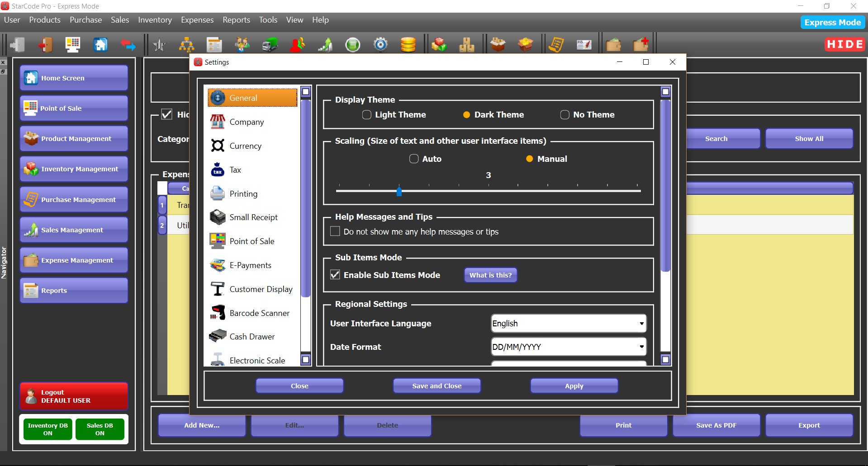The image size is (868, 466).
Task: Open E-Payments settings
Action: pyautogui.click(x=250, y=265)
